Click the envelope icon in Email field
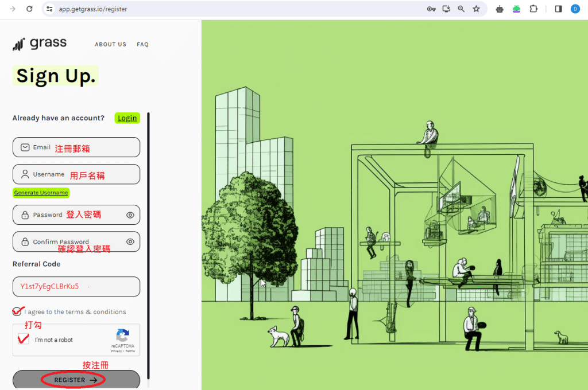This screenshot has height=390, width=588. click(25, 147)
